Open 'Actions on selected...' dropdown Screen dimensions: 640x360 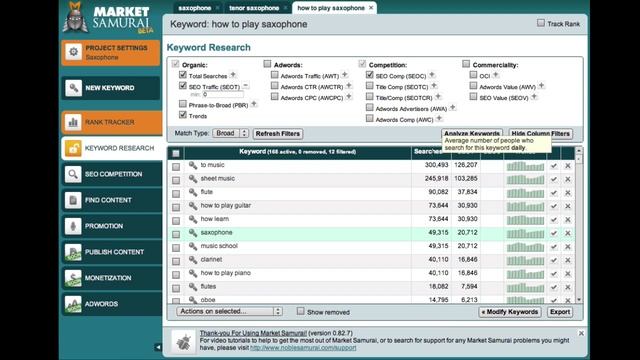point(229,311)
